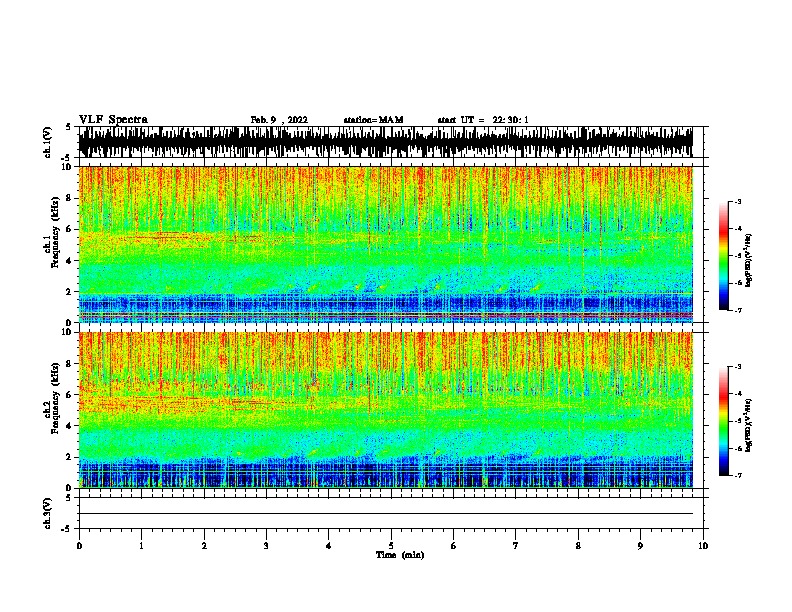
Task: Click time axis tick label 5
Action: (x=391, y=546)
